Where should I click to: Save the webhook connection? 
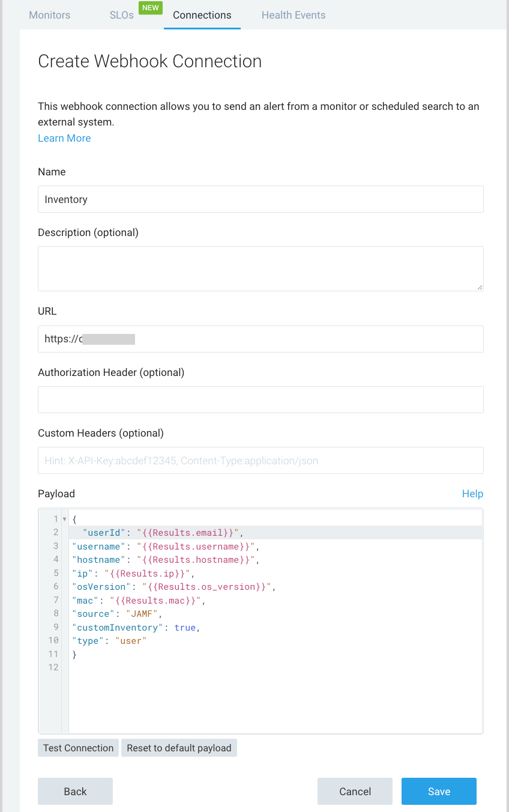click(x=439, y=791)
